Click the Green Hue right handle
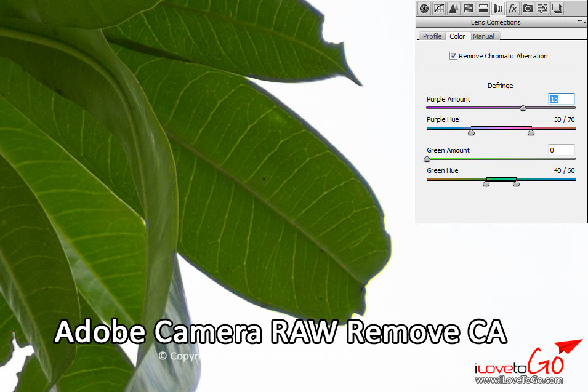Image resolution: width=588 pixels, height=392 pixels. point(517,183)
